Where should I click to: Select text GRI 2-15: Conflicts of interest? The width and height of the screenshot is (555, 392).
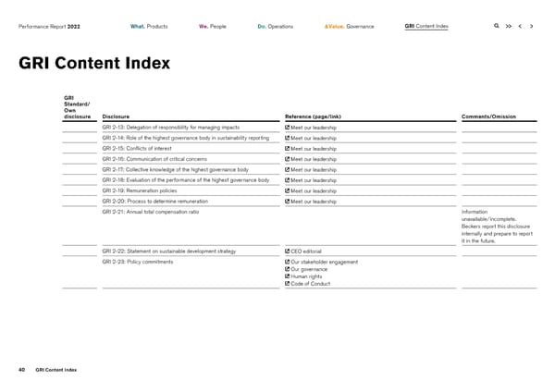point(137,148)
